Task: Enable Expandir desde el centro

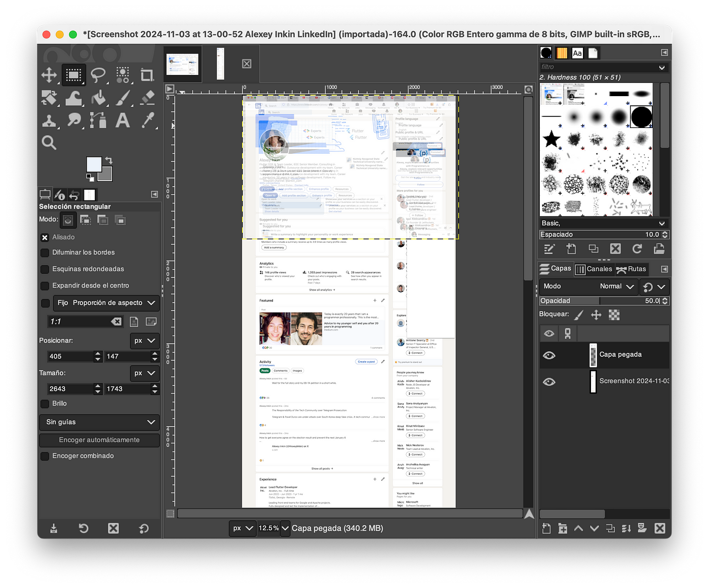Action: (x=45, y=286)
